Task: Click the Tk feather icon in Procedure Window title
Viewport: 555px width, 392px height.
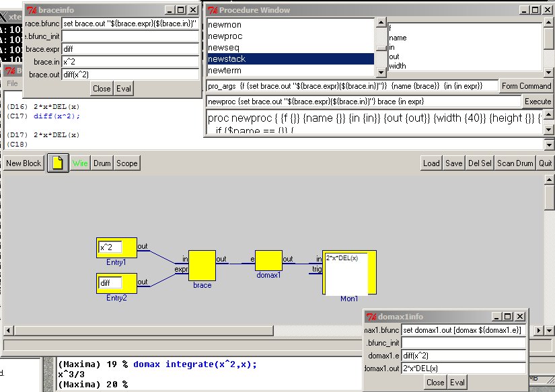Action: pyautogui.click(x=213, y=10)
